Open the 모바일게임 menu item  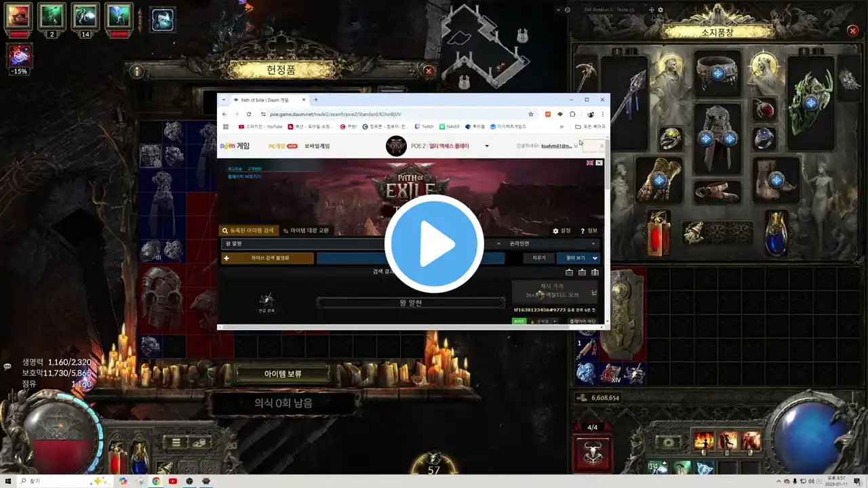(317, 146)
